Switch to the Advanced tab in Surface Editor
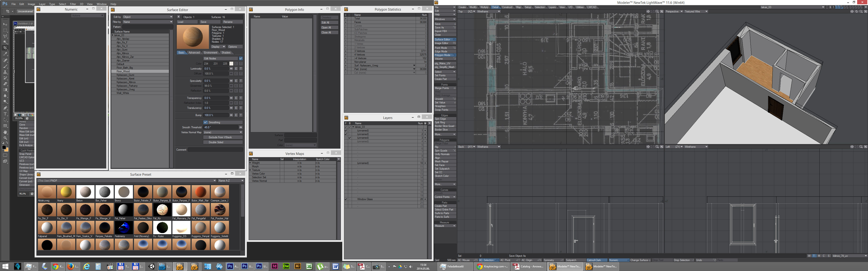Screen dimensions: 868x271 (x=194, y=53)
